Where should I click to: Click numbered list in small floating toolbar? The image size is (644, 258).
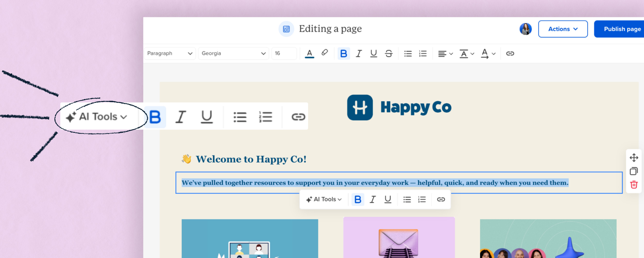pyautogui.click(x=422, y=199)
